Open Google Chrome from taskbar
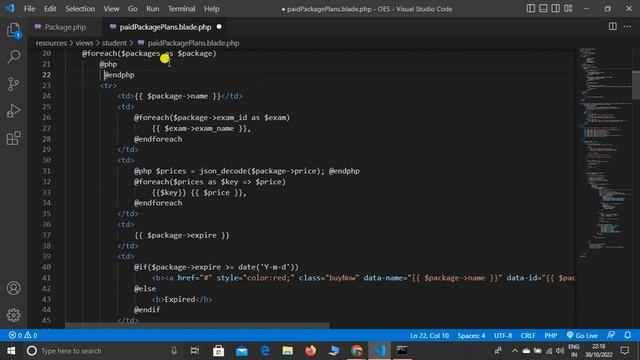Screen dimensions: 640x360 click(357, 351)
